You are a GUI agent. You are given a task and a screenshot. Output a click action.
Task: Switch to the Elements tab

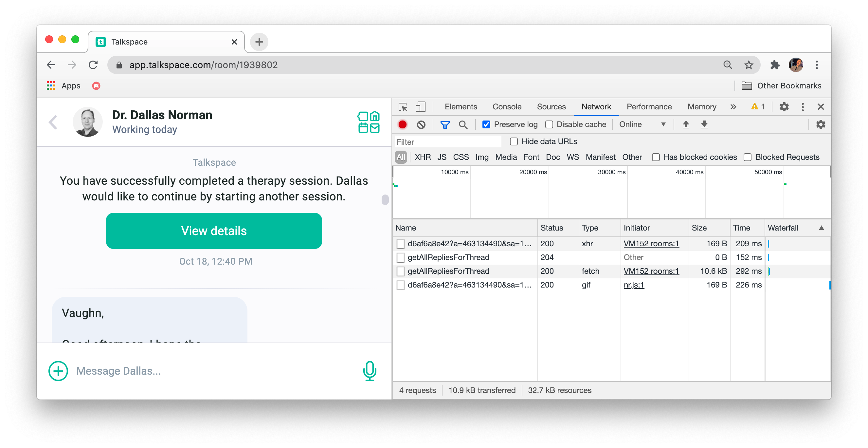tap(461, 107)
